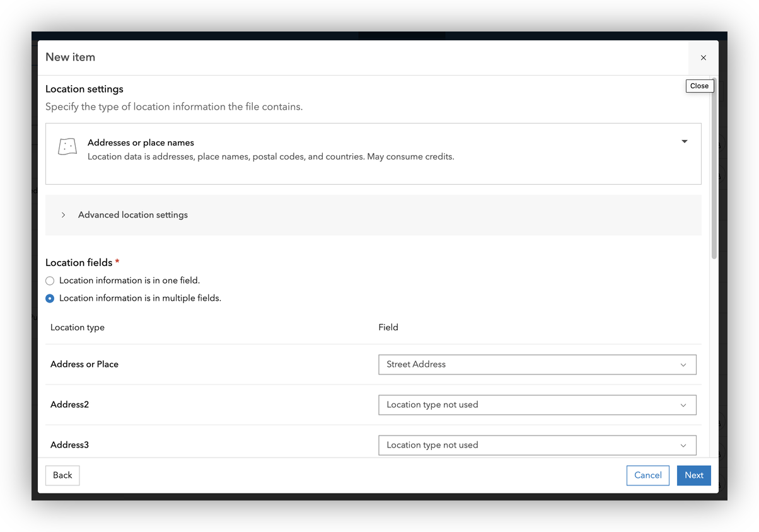This screenshot has width=759, height=532.
Task: Click the Location fields heading
Action: (79, 263)
